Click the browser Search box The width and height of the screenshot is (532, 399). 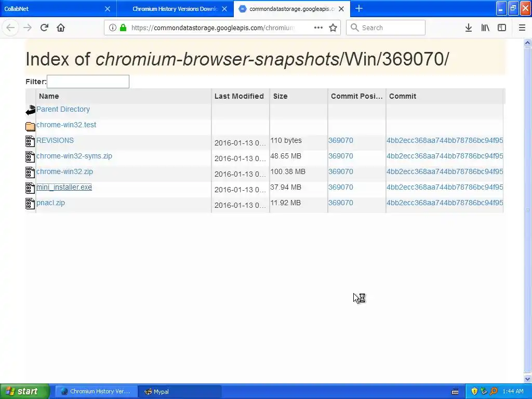386,28
